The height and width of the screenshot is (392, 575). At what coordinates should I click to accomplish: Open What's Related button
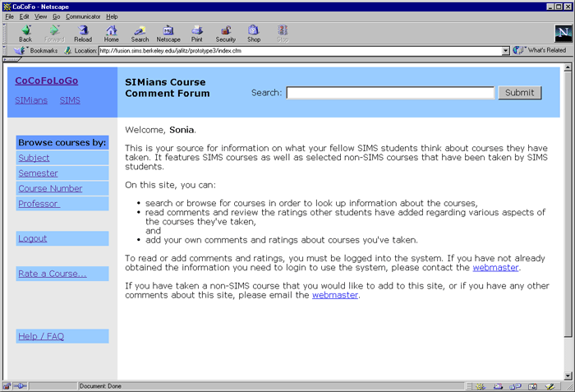coord(540,50)
